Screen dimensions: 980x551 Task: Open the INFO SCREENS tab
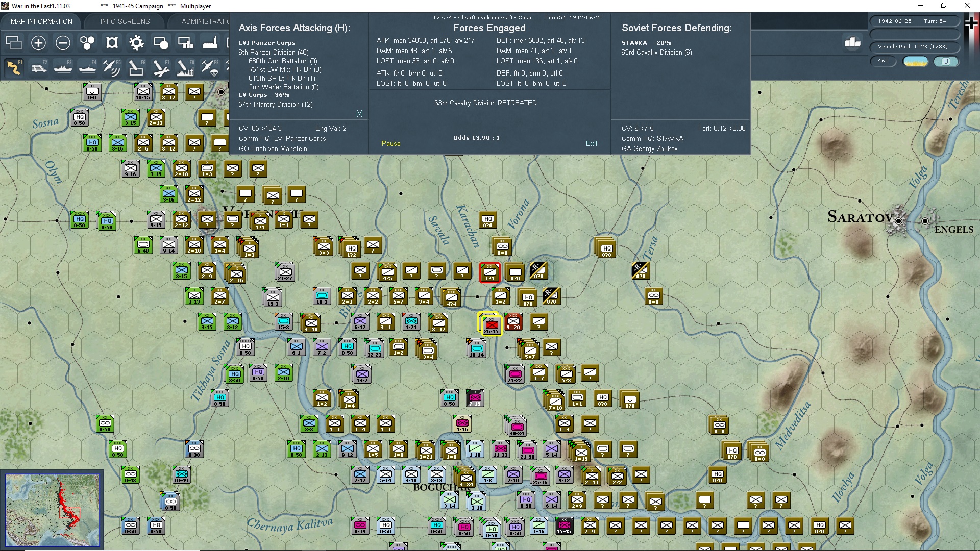pyautogui.click(x=125, y=21)
